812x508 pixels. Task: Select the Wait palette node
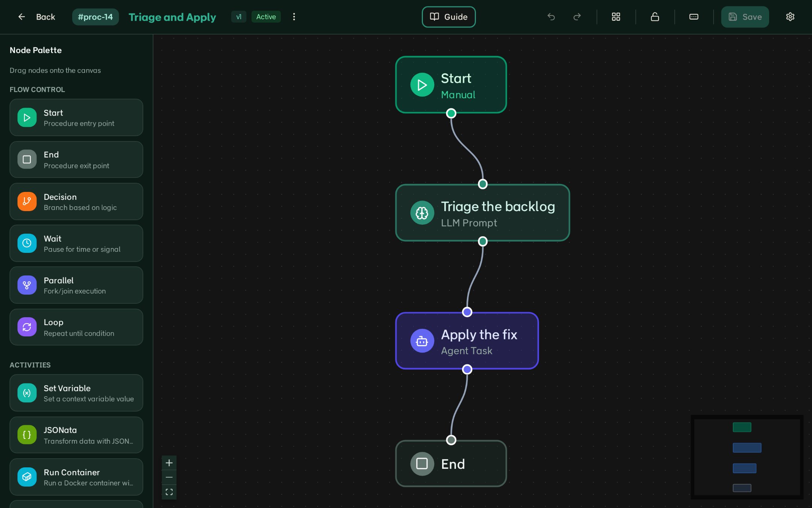[x=76, y=243]
